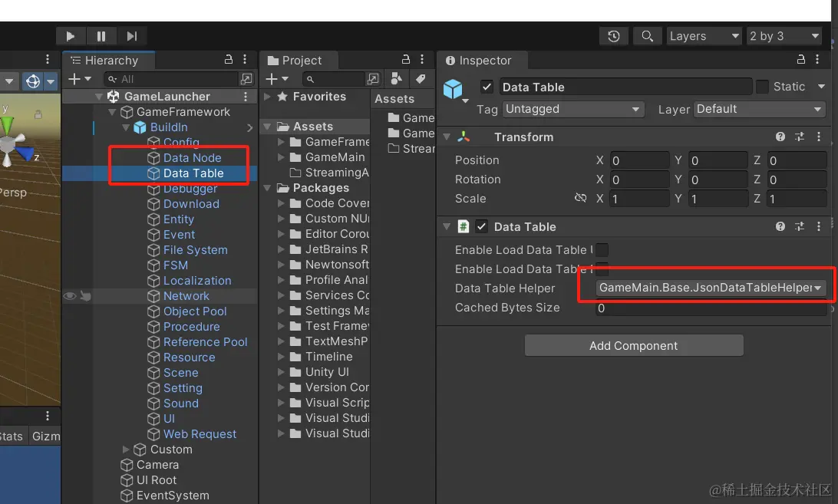This screenshot has width=838, height=504.
Task: Toggle constrained proportions link icon for Scale
Action: (580, 198)
